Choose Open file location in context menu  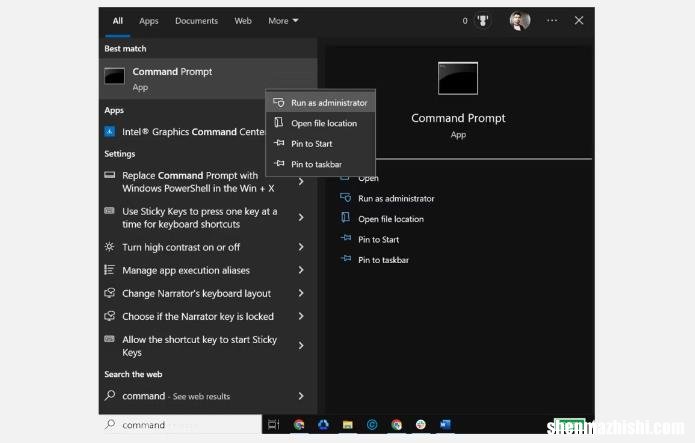coord(320,123)
